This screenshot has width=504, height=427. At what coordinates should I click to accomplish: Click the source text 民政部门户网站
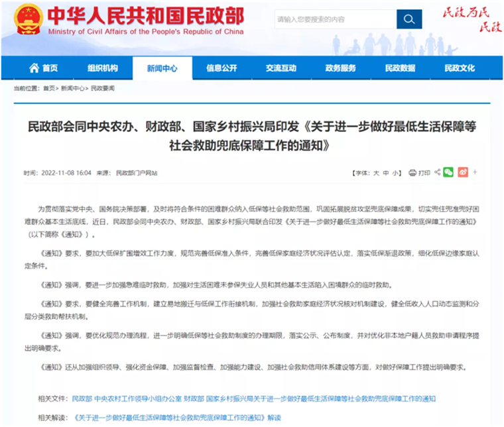137,173
